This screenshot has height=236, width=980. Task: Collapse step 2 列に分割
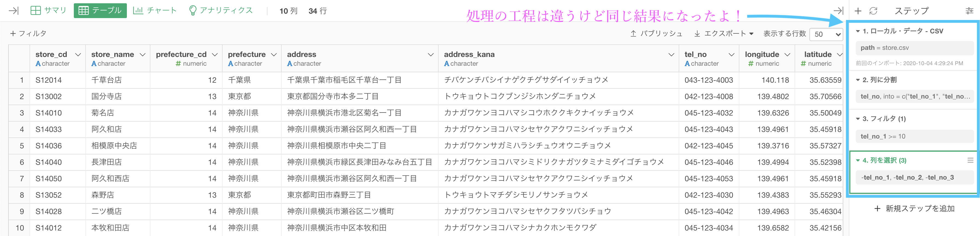pos(858,80)
